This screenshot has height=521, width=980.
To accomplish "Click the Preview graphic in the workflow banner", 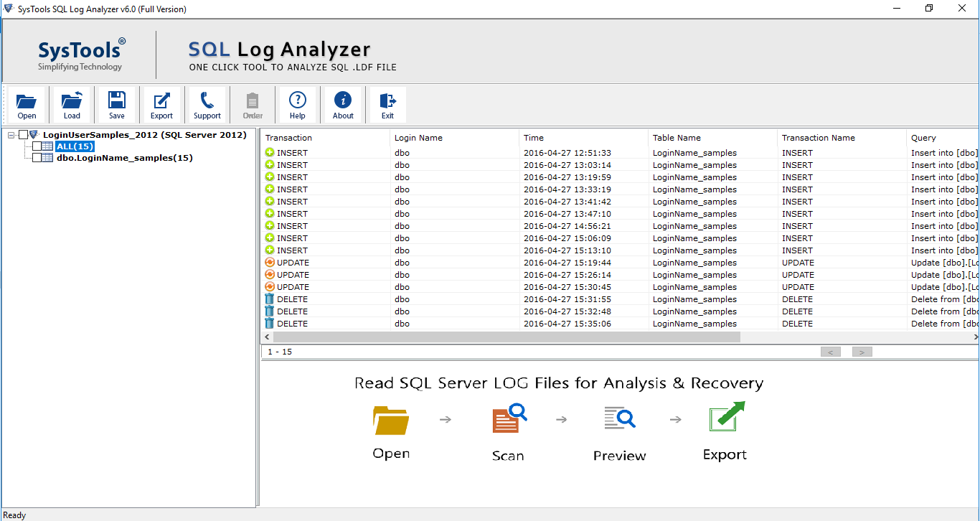I will [619, 418].
